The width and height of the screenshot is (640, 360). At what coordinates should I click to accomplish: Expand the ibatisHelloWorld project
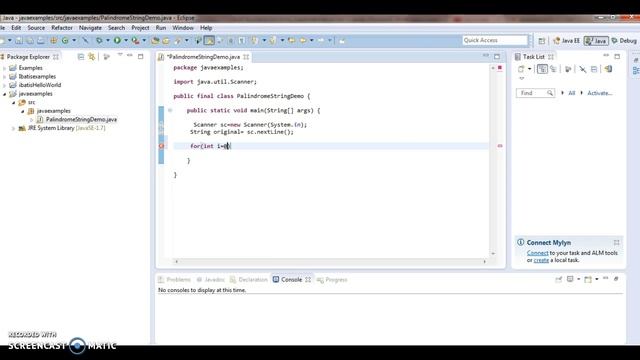tap(4, 85)
